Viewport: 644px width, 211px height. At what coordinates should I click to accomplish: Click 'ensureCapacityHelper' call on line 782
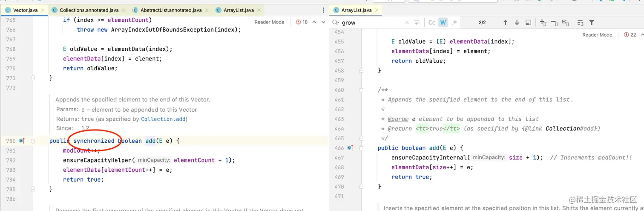[98, 160]
